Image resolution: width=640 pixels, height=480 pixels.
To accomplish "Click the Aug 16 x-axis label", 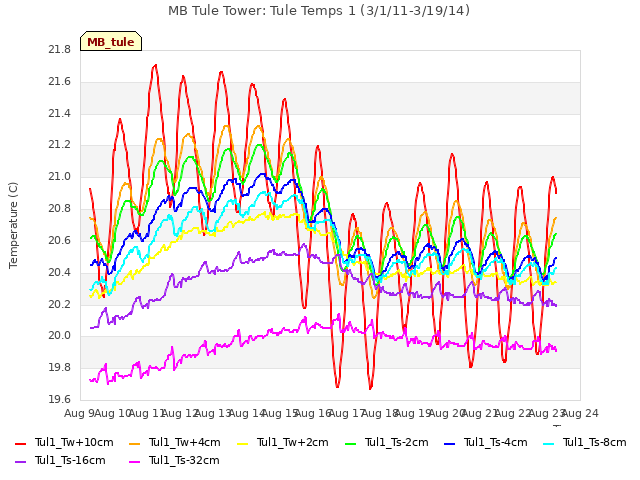I will tap(313, 413).
